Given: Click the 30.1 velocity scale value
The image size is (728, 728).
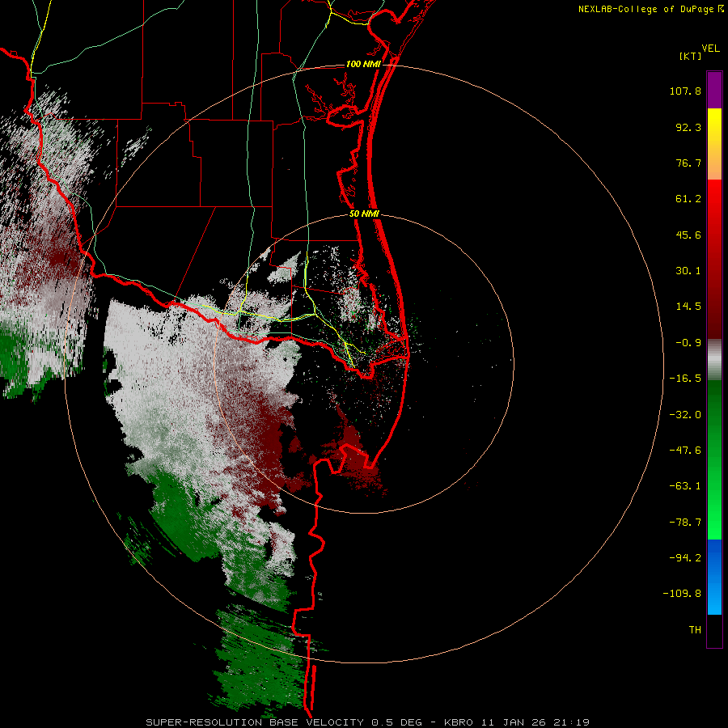Looking at the screenshot, I should pyautogui.click(x=688, y=271).
